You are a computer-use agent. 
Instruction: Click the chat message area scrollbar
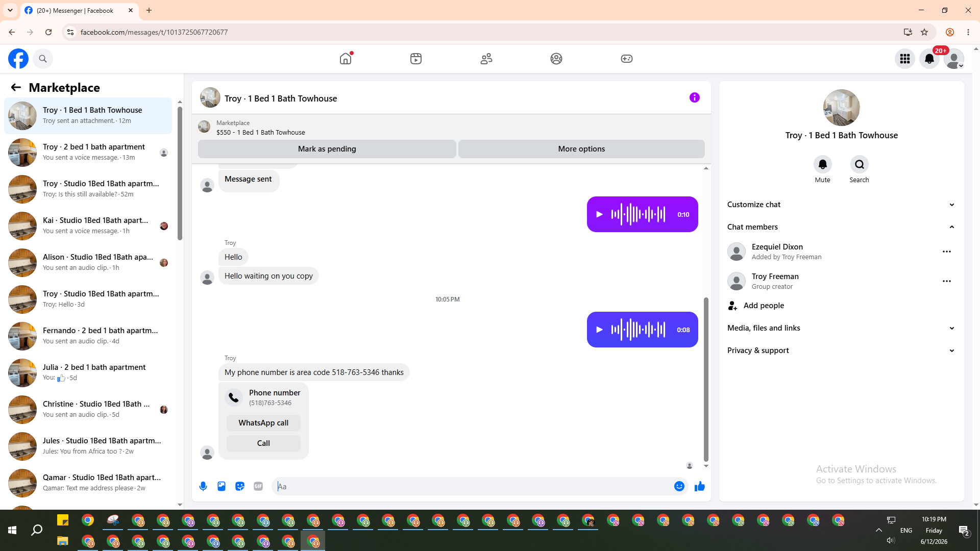(706, 379)
